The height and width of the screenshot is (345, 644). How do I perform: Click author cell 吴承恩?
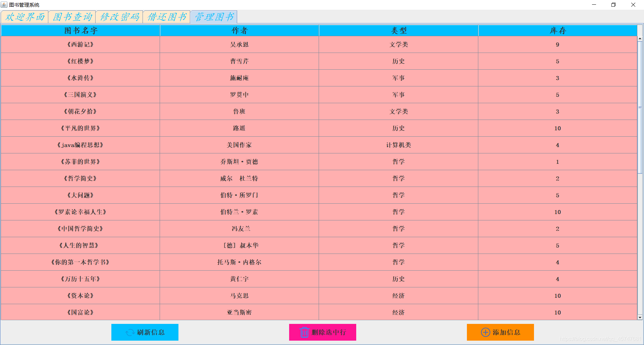coord(239,45)
